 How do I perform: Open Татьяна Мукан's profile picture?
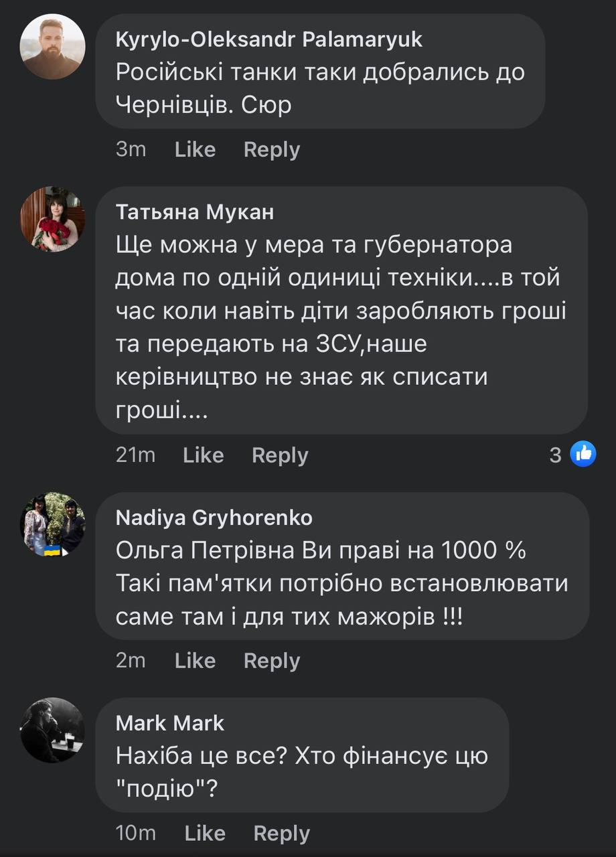[54, 220]
